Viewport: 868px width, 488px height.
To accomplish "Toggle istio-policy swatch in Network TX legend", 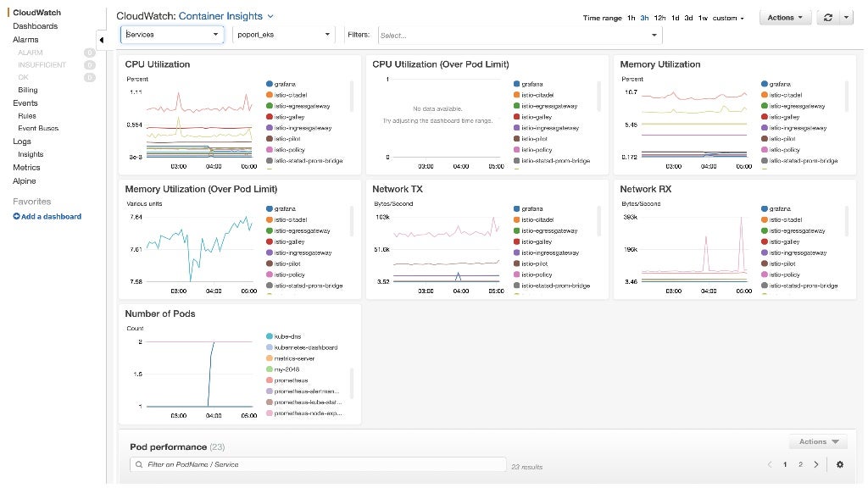I will pos(516,274).
